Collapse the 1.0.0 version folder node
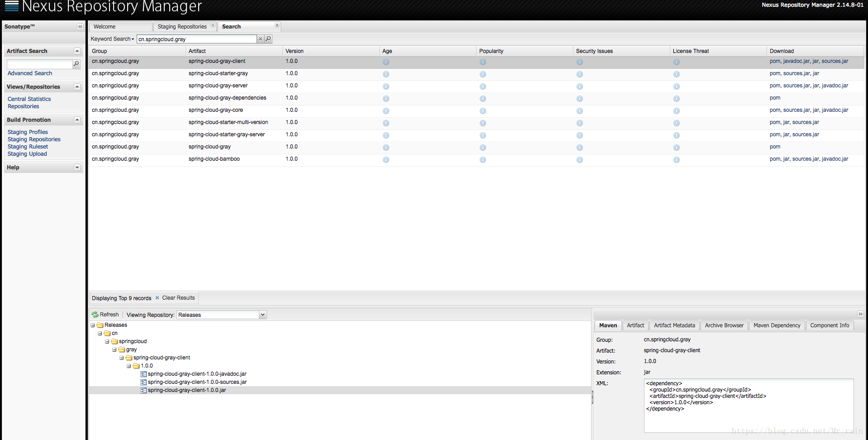The width and height of the screenshot is (868, 440). coord(129,366)
